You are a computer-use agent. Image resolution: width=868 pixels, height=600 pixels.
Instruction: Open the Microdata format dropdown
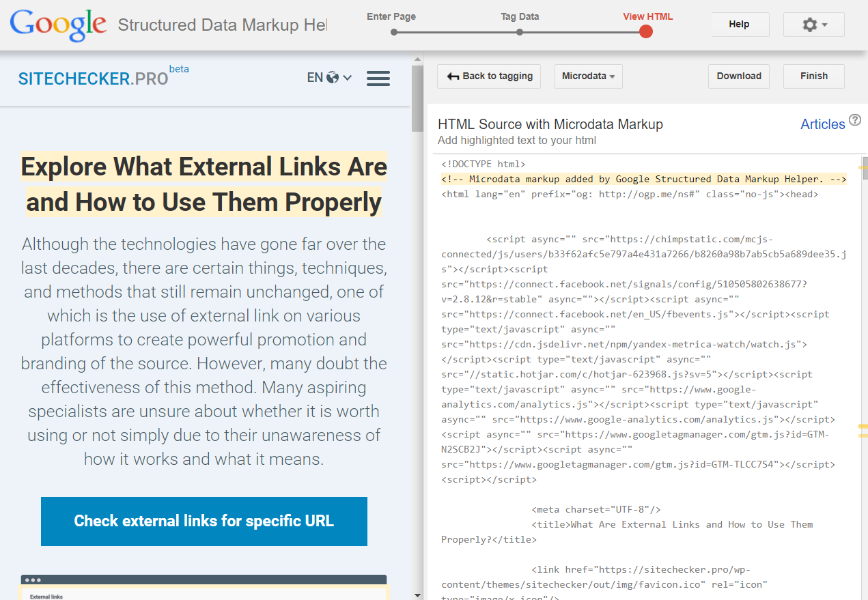click(588, 76)
